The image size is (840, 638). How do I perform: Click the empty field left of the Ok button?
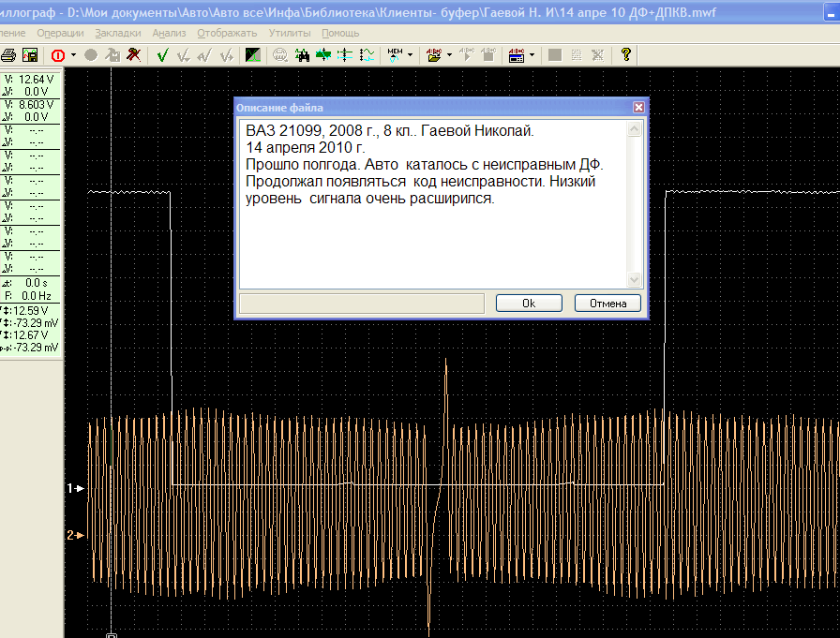(x=362, y=304)
